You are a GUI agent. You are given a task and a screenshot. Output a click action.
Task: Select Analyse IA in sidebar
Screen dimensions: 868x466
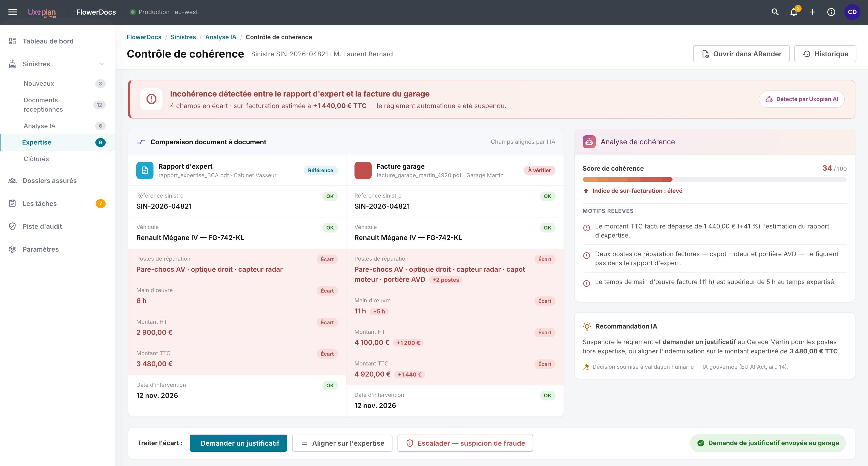click(x=57, y=126)
